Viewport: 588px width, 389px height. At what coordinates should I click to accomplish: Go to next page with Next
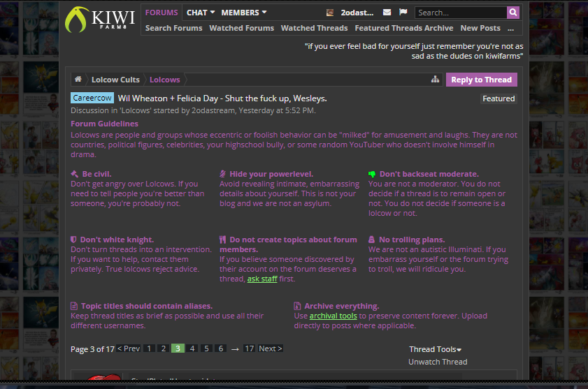(x=271, y=348)
